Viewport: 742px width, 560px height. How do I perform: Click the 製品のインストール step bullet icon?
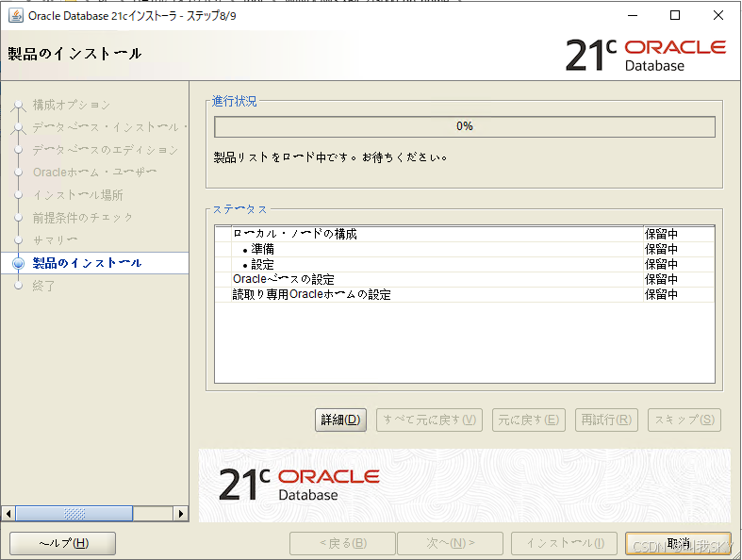19,263
